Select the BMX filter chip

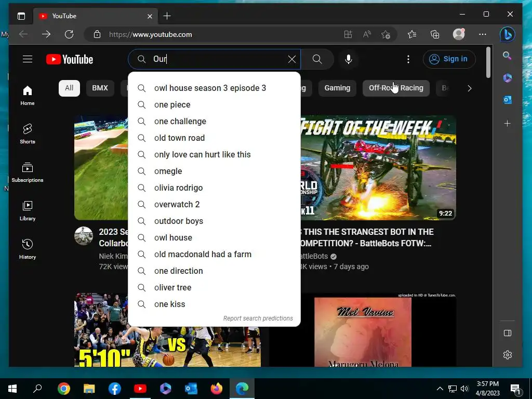point(100,88)
